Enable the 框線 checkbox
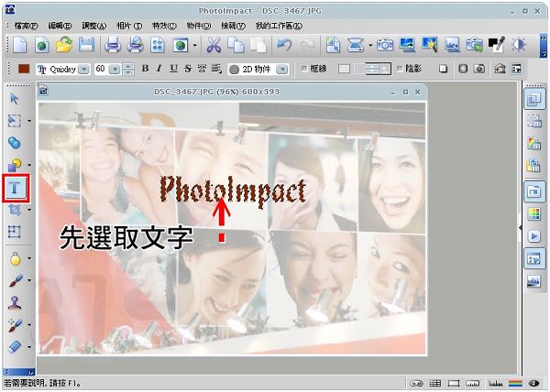Image resolution: width=550 pixels, height=392 pixels. click(x=304, y=69)
